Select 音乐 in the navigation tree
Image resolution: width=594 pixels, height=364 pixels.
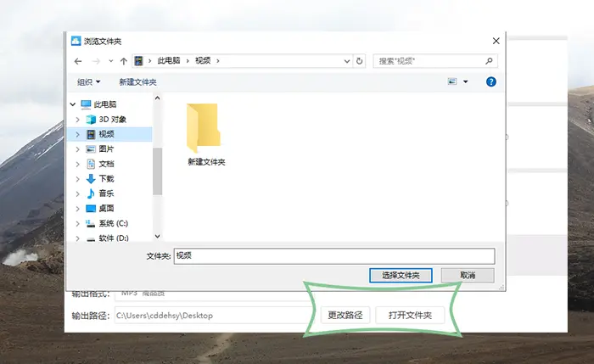(x=106, y=193)
